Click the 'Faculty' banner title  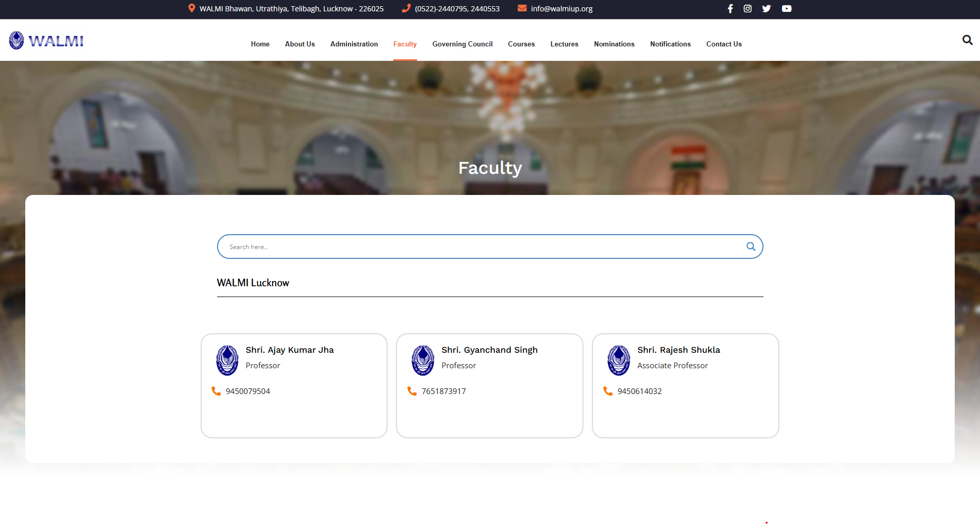[x=490, y=168]
